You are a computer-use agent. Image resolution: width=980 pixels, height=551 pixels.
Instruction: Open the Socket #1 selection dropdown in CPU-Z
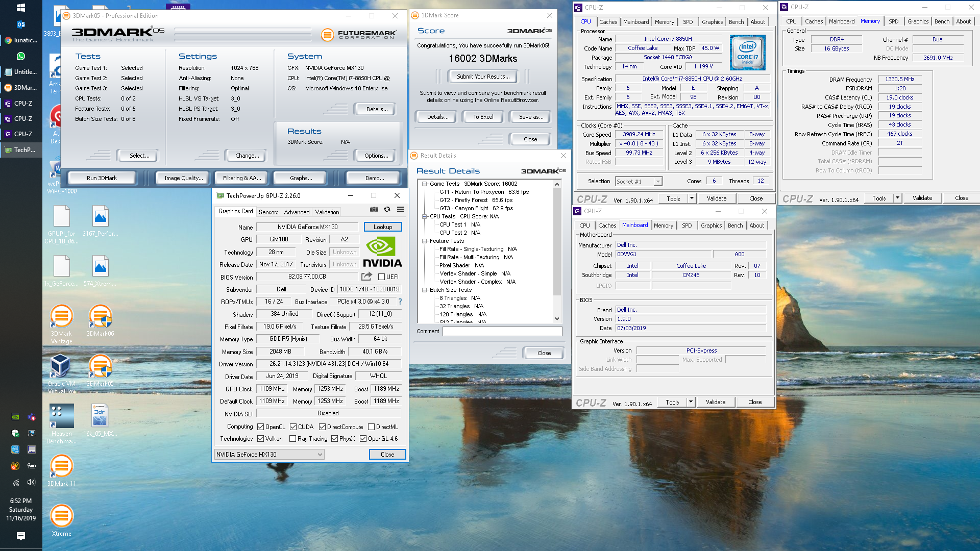(639, 182)
